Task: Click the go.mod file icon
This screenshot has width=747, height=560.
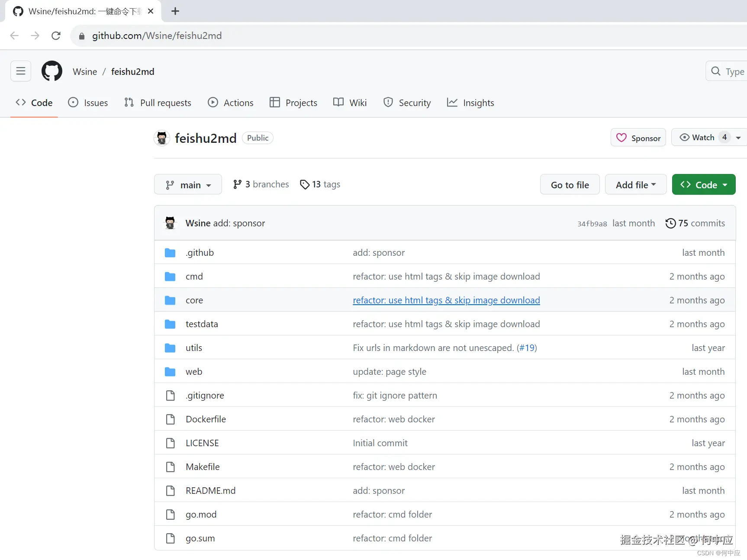Action: 171,515
